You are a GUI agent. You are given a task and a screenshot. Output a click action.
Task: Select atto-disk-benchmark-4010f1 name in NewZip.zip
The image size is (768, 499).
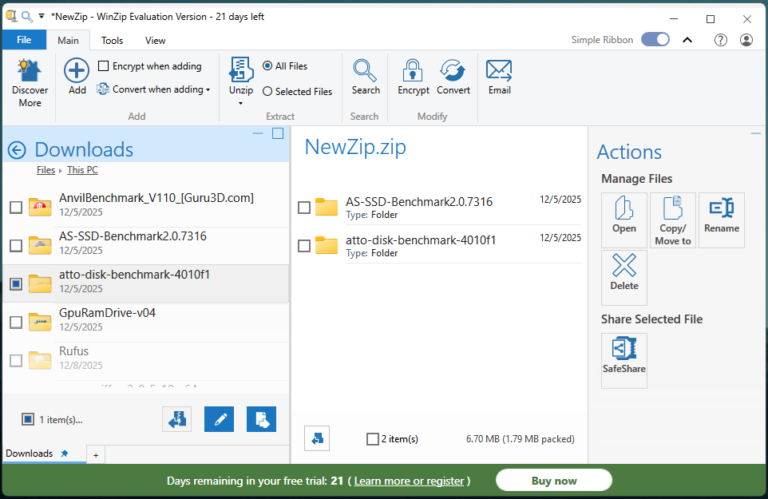pos(421,240)
